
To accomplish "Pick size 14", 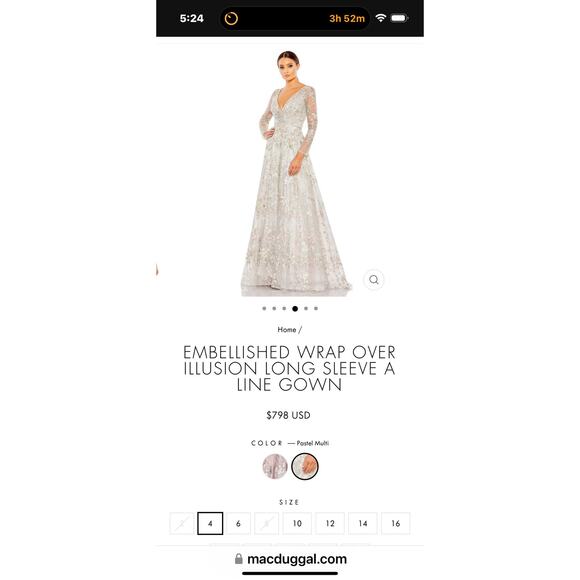I will click(x=363, y=523).
